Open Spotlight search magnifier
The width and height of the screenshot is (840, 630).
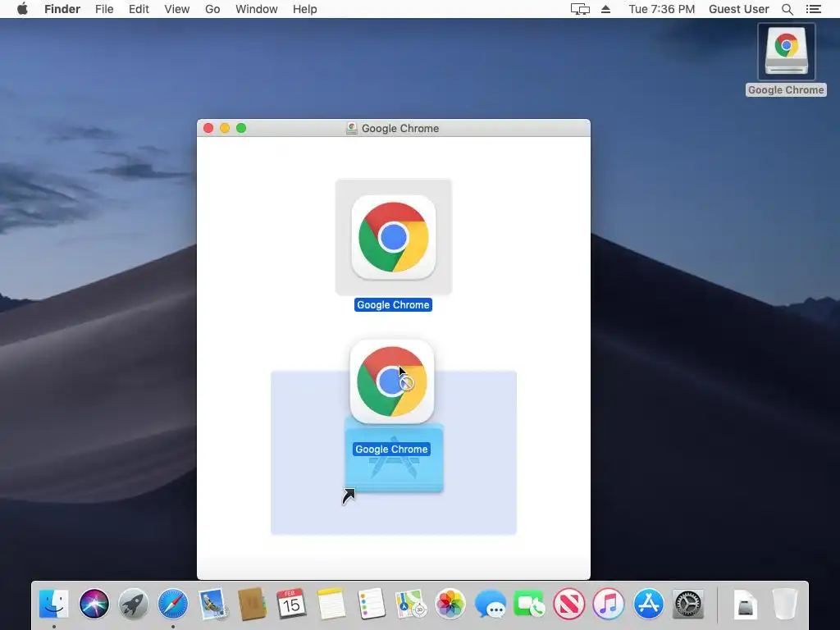pyautogui.click(x=787, y=9)
